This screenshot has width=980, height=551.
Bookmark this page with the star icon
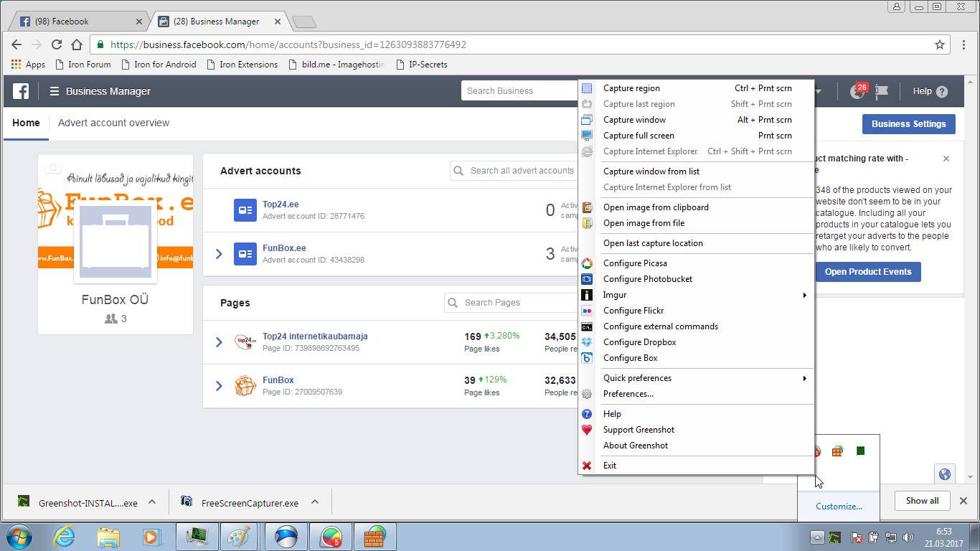click(x=940, y=44)
